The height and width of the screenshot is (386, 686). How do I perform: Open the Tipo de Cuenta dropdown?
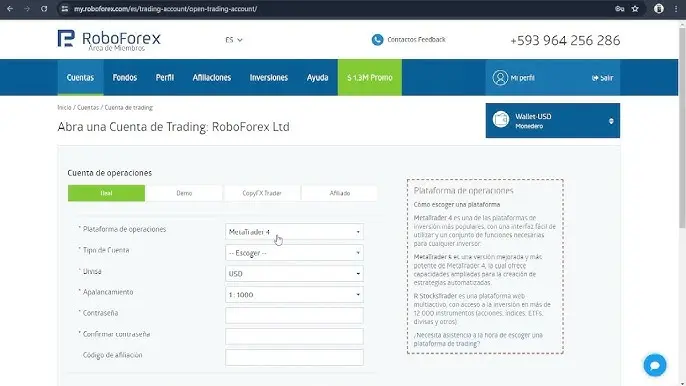[x=294, y=253]
